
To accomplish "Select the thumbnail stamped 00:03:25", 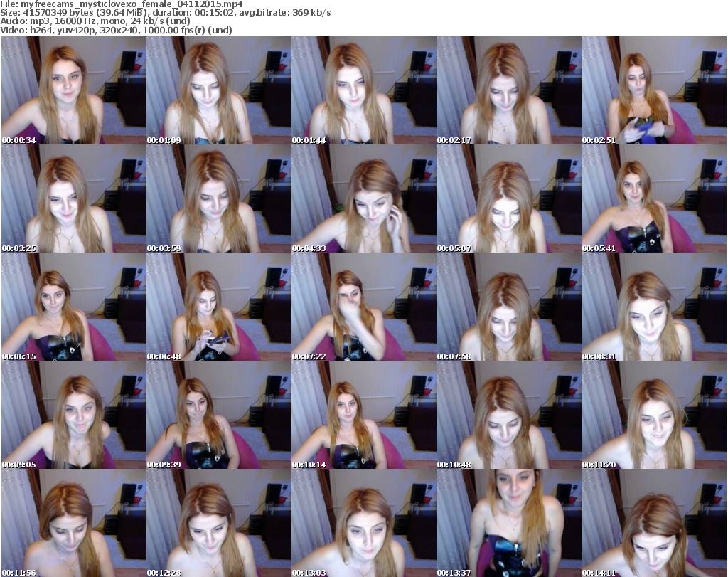I will (74, 198).
